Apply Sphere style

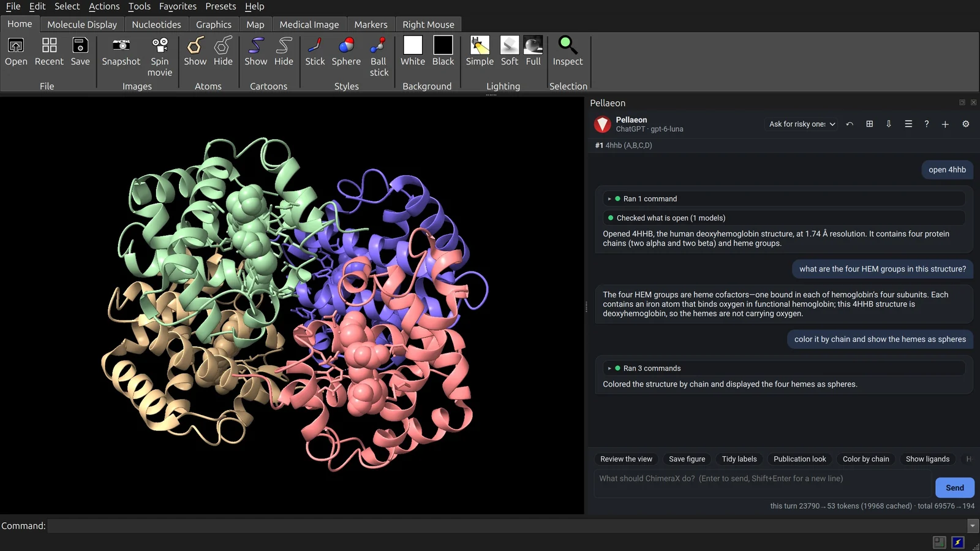click(x=346, y=45)
